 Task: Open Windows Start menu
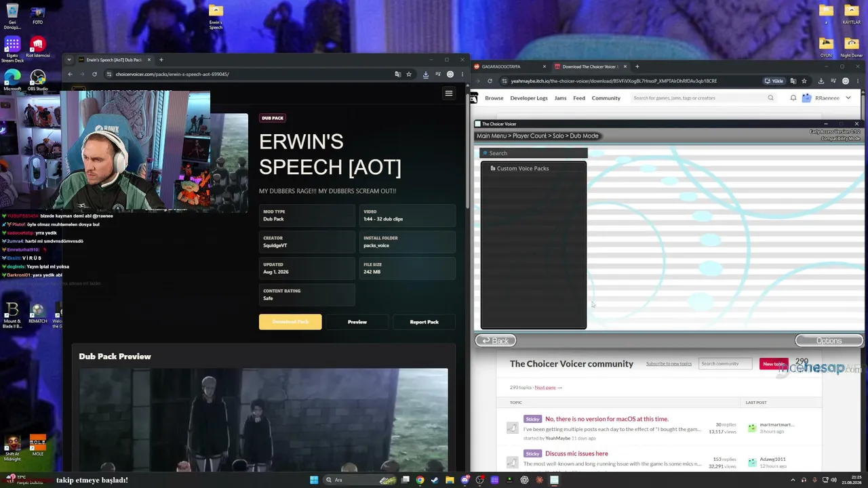tap(314, 480)
